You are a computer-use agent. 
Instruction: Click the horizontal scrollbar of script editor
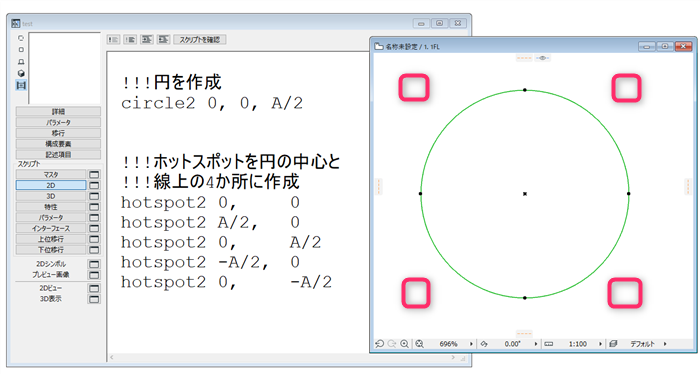[x=283, y=357]
